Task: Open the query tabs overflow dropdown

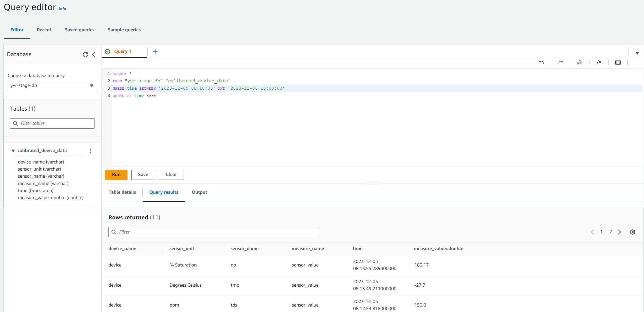Action: tap(637, 53)
